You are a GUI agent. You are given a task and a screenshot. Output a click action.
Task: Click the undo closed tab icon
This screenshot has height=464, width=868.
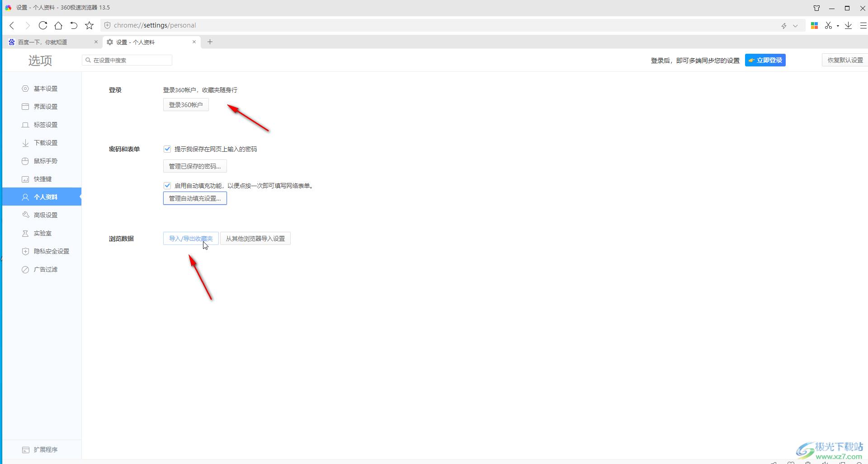pyautogui.click(x=74, y=25)
